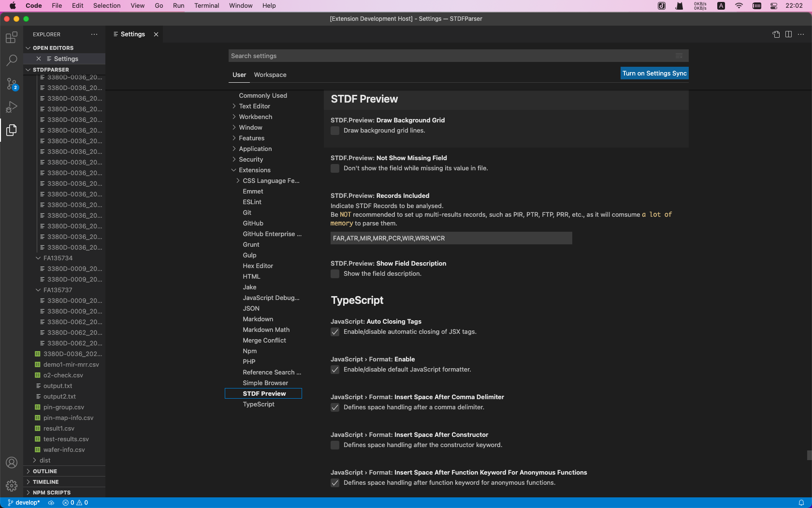Split the editor to the right
Screen dimensions: 812x508
pos(788,34)
